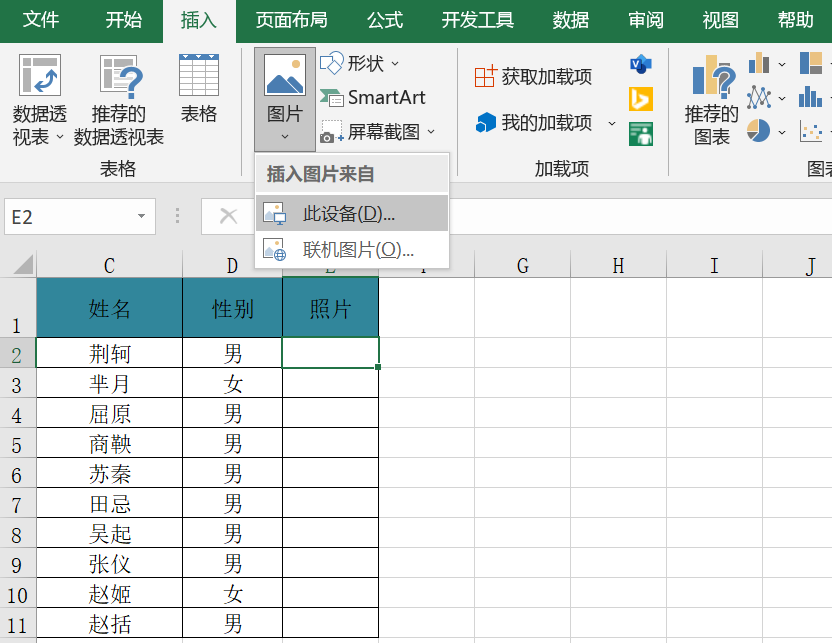Viewport: 832px width, 643px height.
Task: Click the Recommended PivotTables (推荐的数据透视表) icon
Action: click(121, 76)
